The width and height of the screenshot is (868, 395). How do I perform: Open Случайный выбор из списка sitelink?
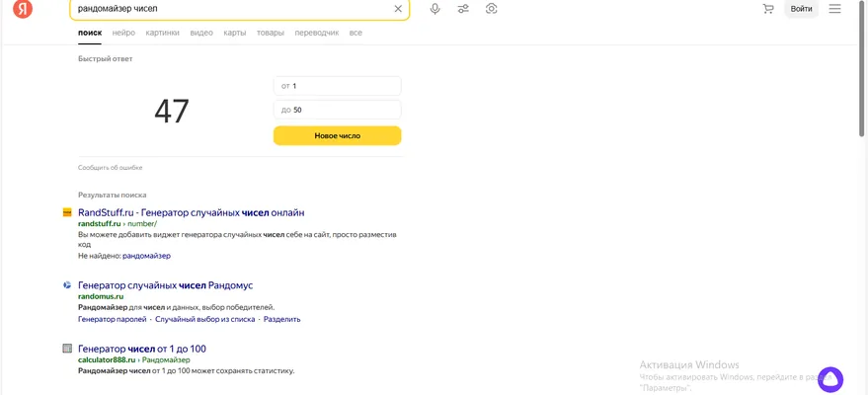point(204,319)
